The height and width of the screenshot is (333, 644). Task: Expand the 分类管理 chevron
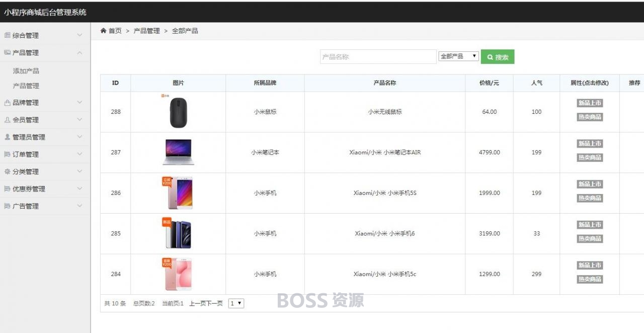click(x=79, y=171)
